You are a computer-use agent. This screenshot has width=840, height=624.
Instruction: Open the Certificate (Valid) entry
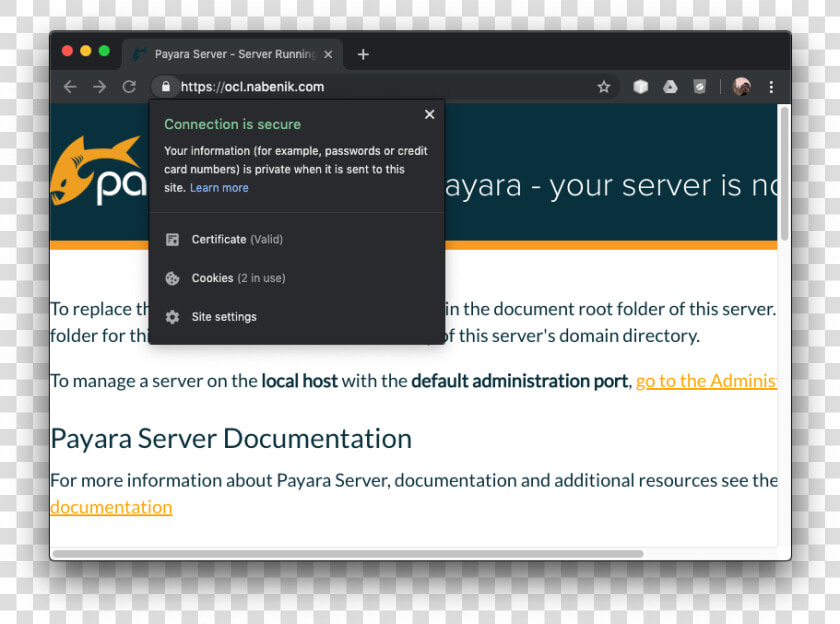tap(297, 239)
